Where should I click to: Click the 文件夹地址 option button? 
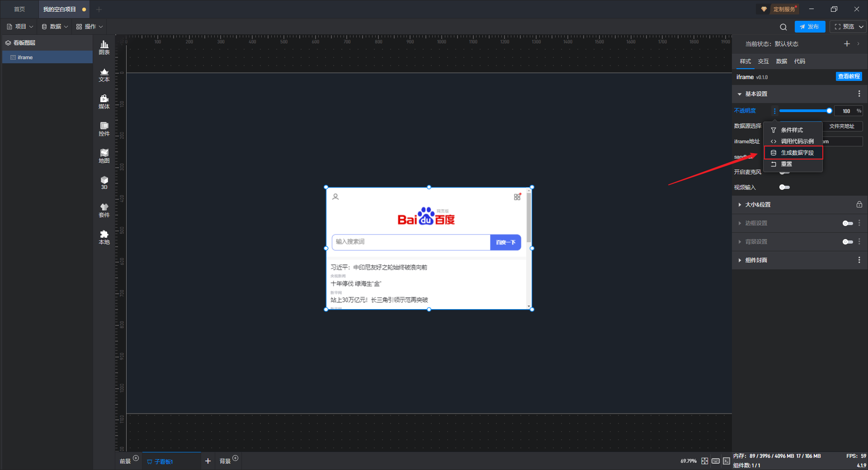[x=842, y=126]
